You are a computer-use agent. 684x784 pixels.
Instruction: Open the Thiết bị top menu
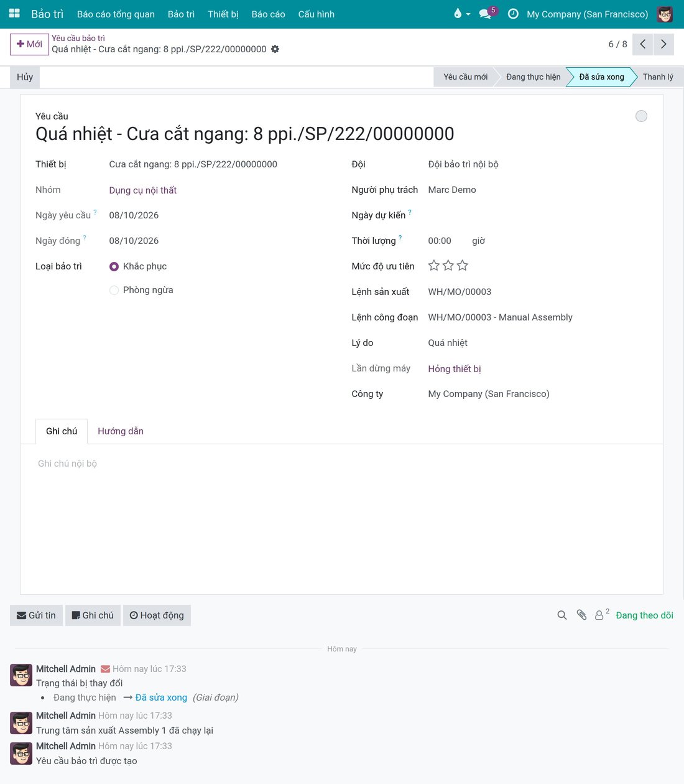pyautogui.click(x=223, y=14)
